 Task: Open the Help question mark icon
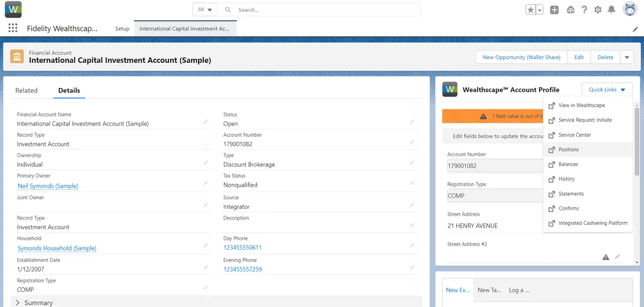click(584, 10)
